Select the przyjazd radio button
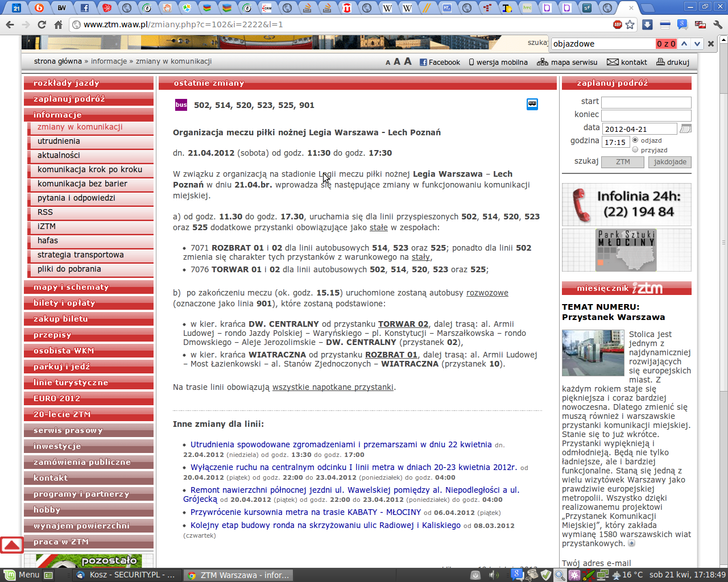728x582 pixels. [635, 149]
